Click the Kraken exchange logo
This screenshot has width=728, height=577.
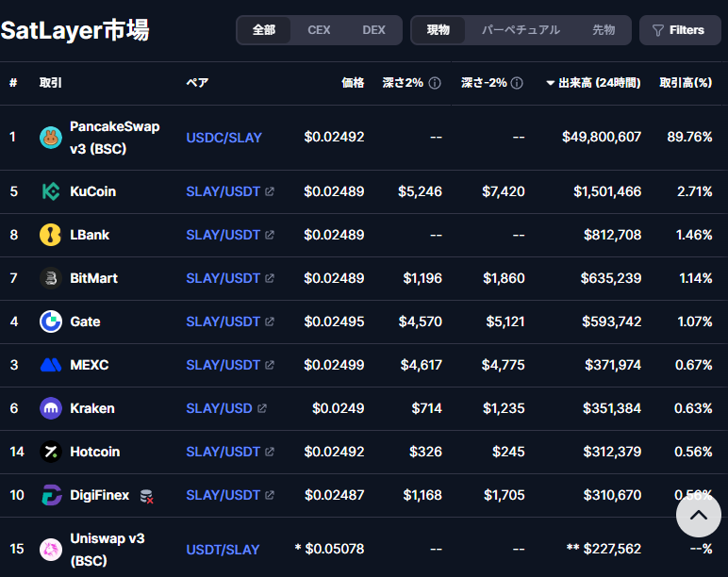pyautogui.click(x=51, y=408)
